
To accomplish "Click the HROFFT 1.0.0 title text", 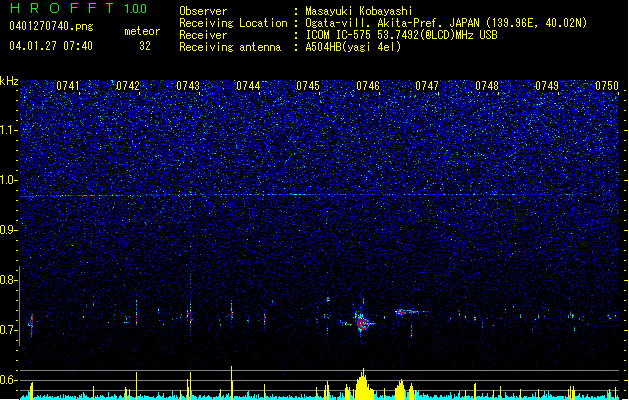I will (79, 8).
